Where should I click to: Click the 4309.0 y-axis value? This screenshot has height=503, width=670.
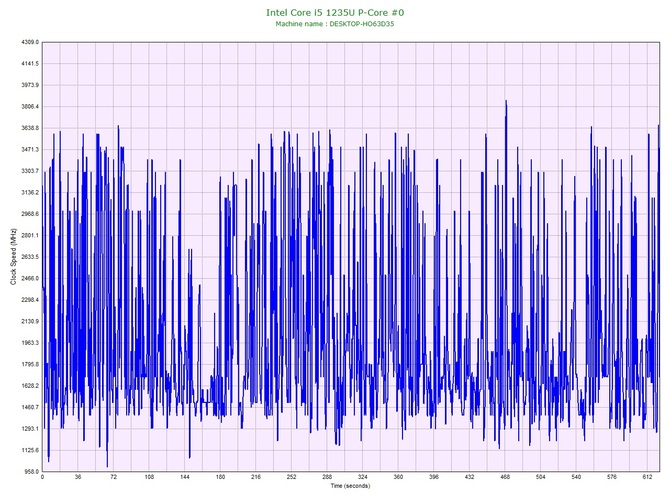(x=30, y=42)
